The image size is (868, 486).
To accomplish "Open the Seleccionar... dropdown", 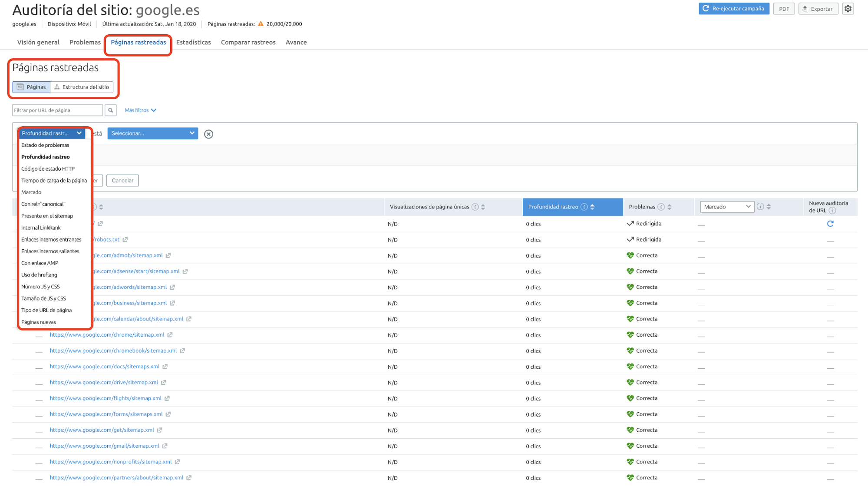I will (152, 133).
